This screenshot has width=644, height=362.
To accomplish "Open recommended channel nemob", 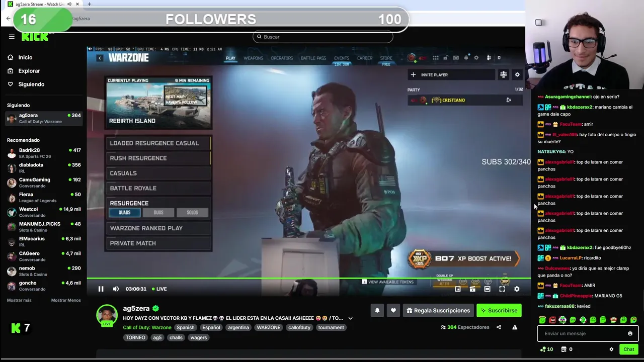I will click(44, 271).
